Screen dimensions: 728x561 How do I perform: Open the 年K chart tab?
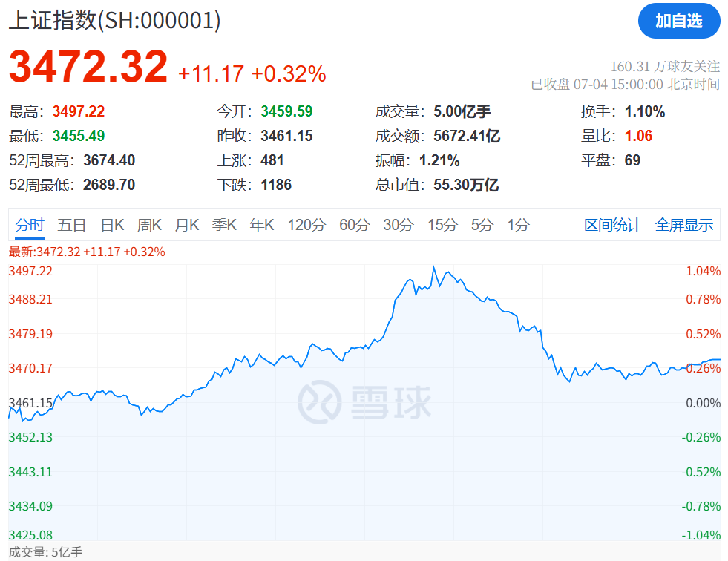click(262, 225)
